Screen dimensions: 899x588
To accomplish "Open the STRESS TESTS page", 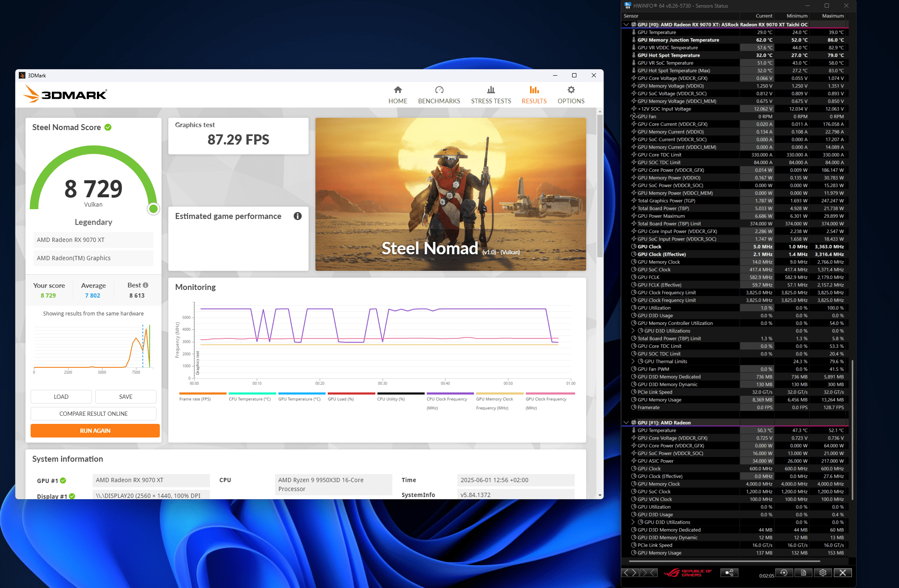I will [x=491, y=95].
